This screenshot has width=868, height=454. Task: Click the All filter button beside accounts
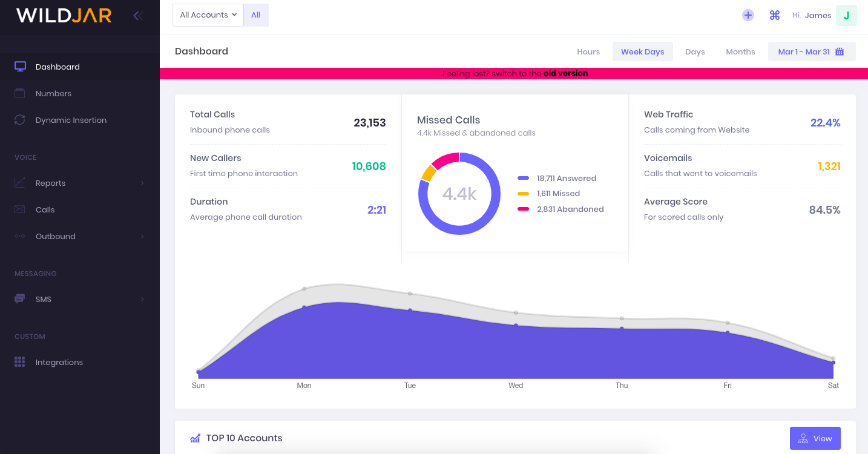[256, 15]
